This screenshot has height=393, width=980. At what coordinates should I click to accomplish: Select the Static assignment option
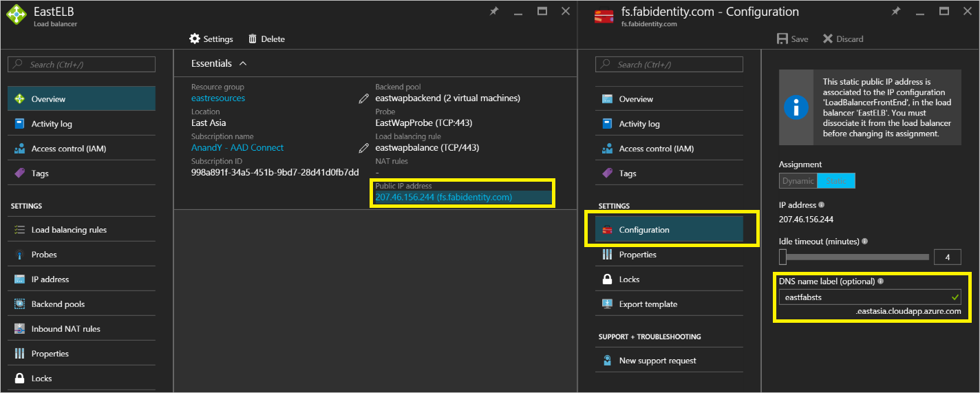click(836, 181)
